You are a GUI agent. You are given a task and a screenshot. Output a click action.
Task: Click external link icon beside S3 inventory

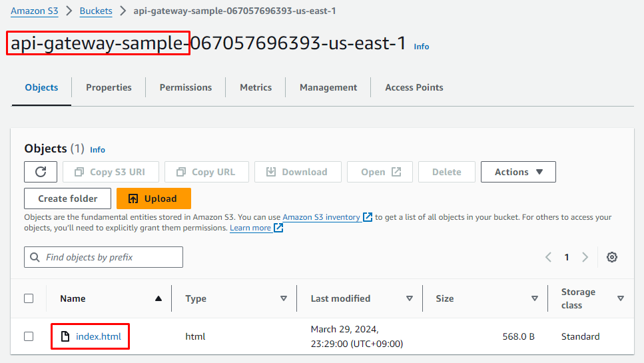point(368,217)
